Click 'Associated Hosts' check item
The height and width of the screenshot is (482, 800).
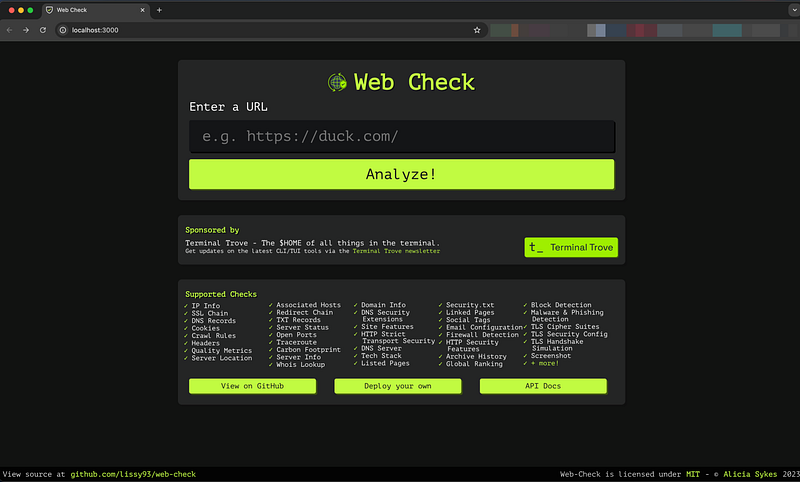pyautogui.click(x=308, y=305)
